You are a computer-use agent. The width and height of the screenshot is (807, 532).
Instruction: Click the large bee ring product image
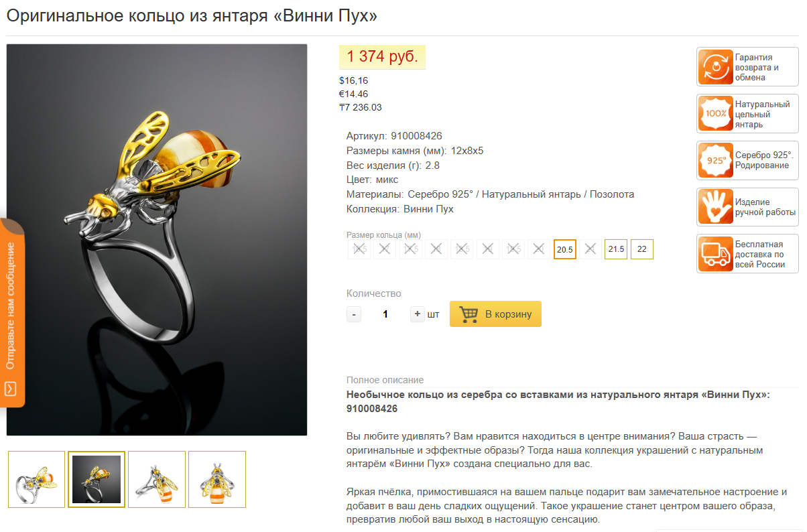coord(157,240)
